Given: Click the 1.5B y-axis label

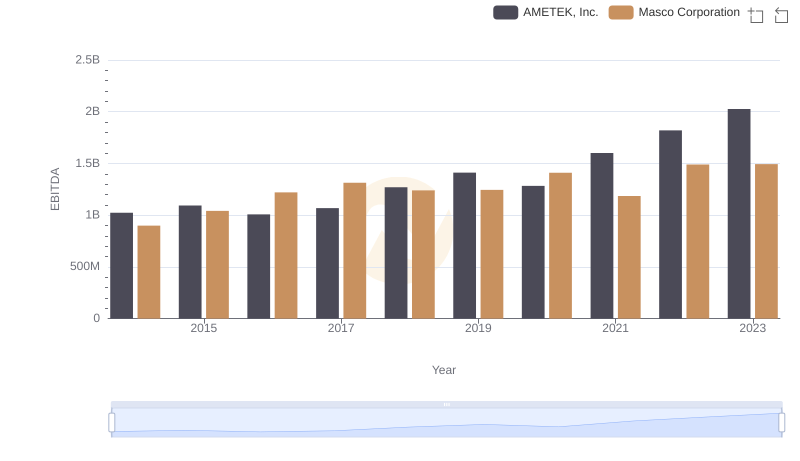Looking at the screenshot, I should point(87,163).
